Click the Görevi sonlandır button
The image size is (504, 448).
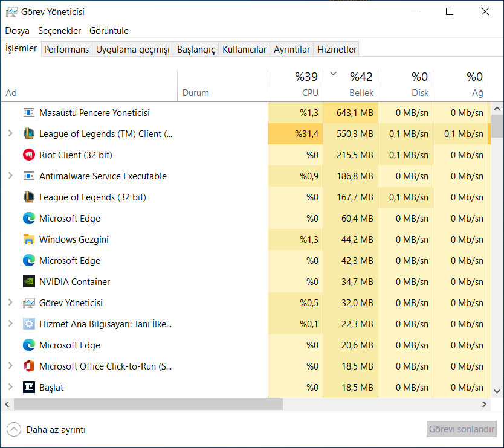(x=462, y=429)
